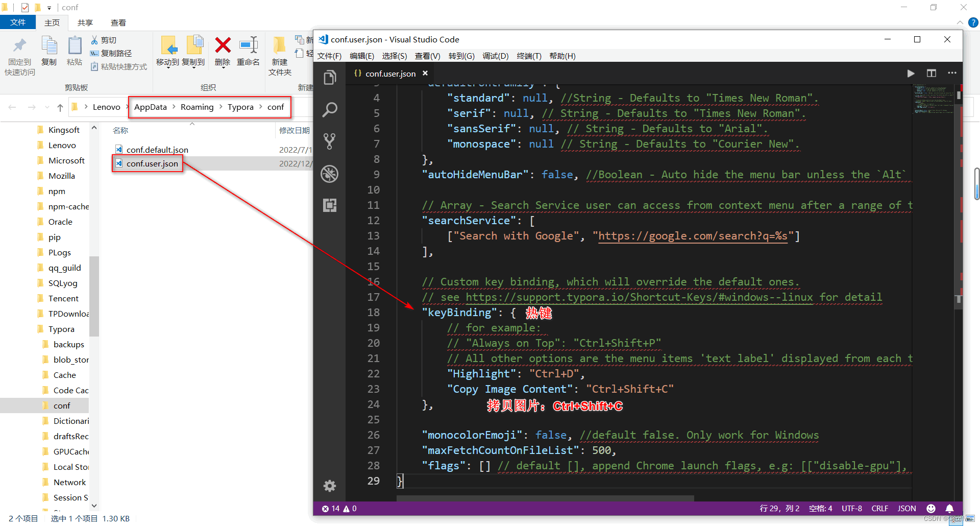Open Source Control view in VS Code

pos(330,141)
